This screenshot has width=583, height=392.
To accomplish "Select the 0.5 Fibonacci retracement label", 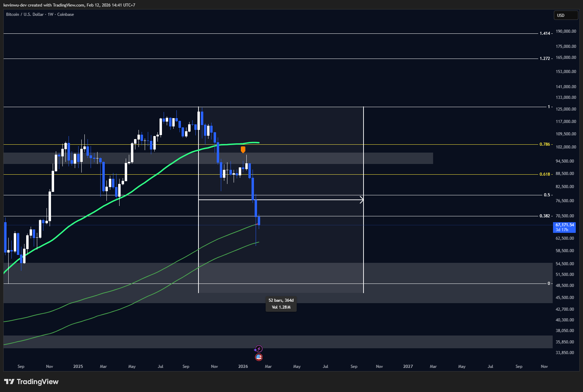I will (547, 195).
